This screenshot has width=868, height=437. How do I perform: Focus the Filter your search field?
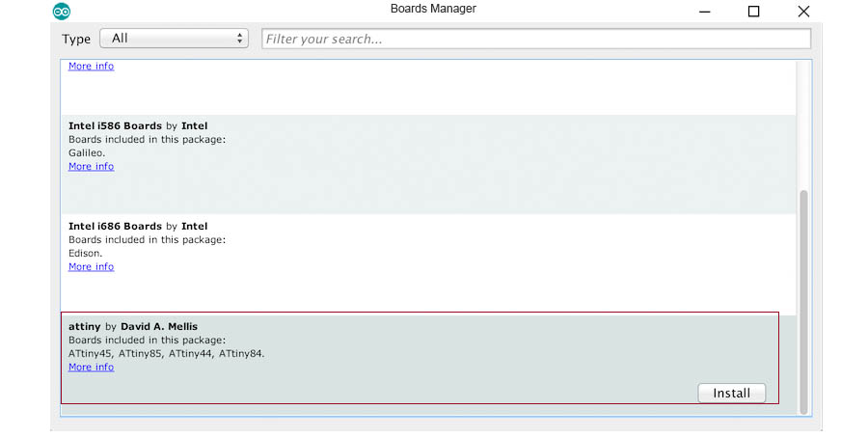(536, 39)
